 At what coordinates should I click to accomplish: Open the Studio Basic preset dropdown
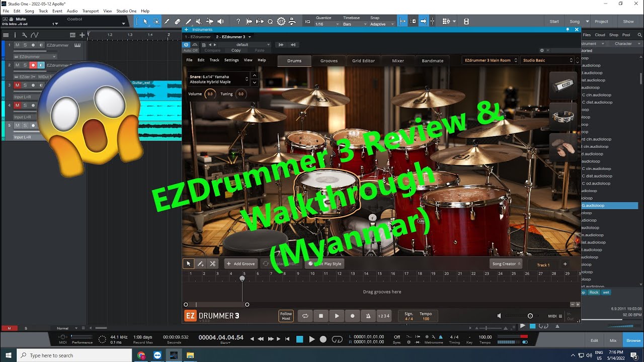coord(547,60)
